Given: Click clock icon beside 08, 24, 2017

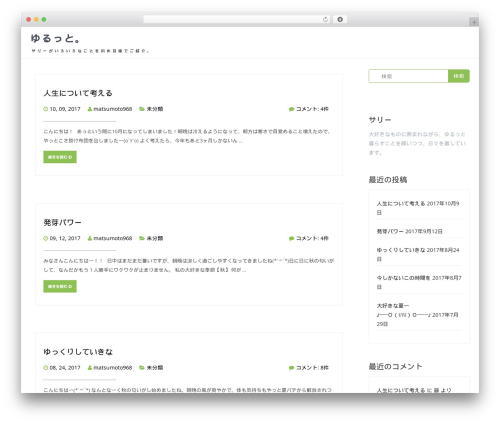Looking at the screenshot, I should (x=46, y=368).
